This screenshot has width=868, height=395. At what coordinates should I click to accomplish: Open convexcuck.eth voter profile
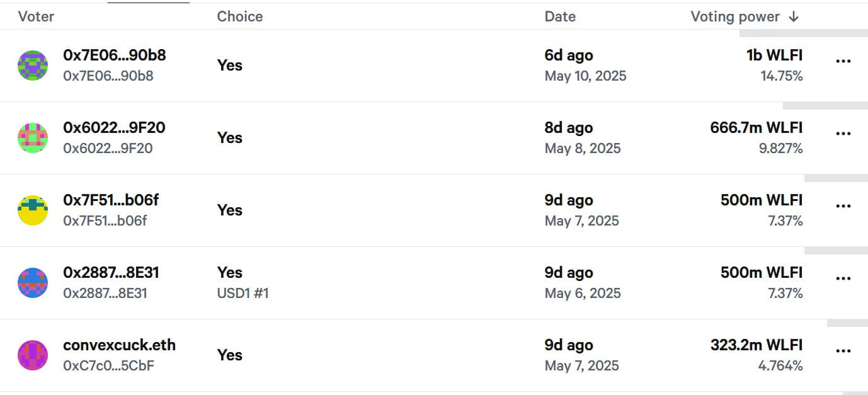(x=119, y=345)
